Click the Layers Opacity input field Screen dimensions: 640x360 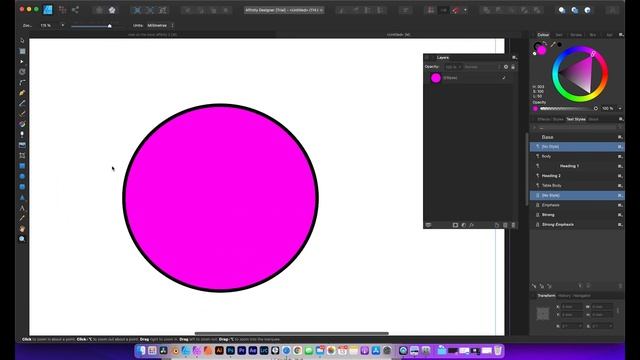(x=452, y=67)
